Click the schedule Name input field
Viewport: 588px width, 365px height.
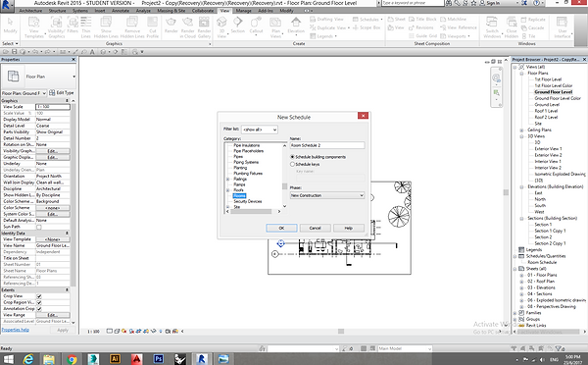click(x=327, y=145)
